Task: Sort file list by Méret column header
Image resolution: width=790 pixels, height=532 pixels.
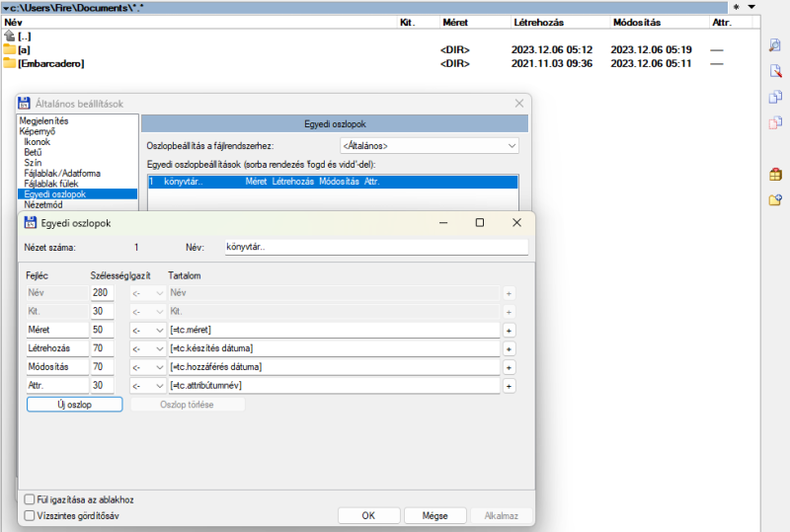Action: click(475, 22)
